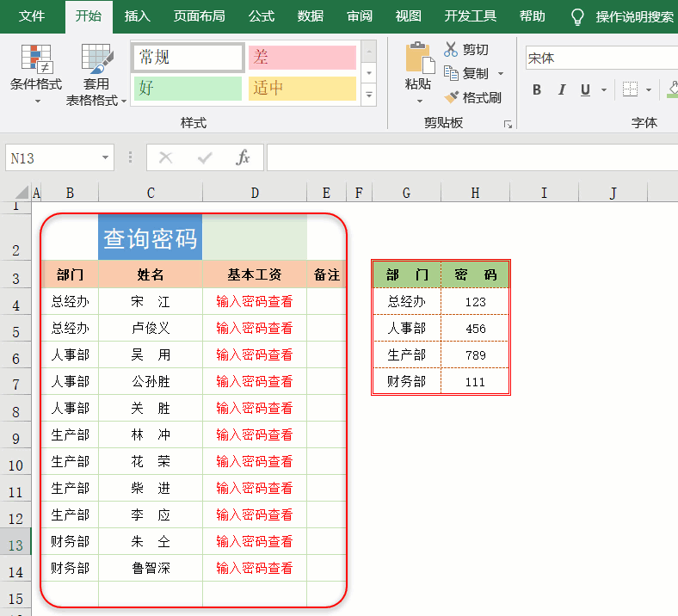
Task: Toggle italic formatting I
Action: 562,90
